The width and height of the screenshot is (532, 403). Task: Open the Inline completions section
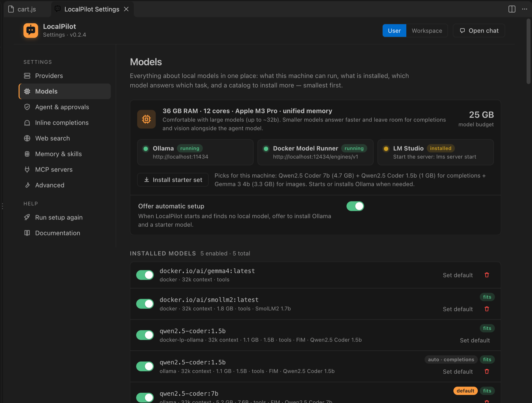(x=65, y=123)
